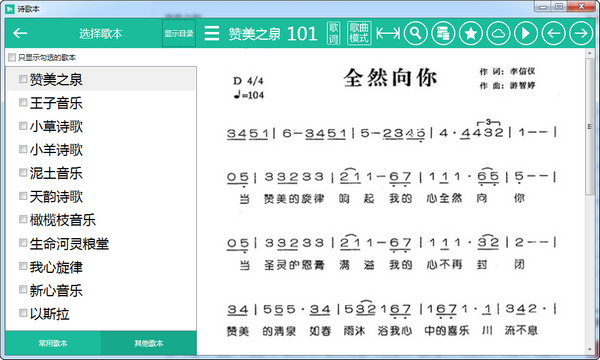The height and width of the screenshot is (360, 600).
Task: Enable 只显示勾选的歌本 checkbox
Action: click(12, 57)
